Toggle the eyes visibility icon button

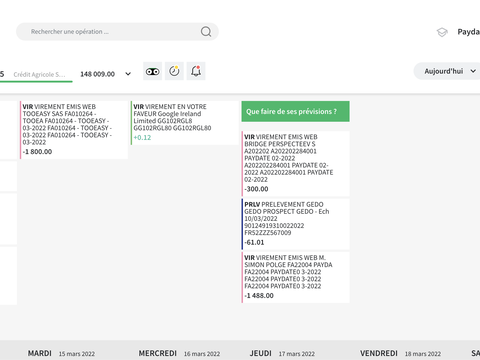(153, 71)
